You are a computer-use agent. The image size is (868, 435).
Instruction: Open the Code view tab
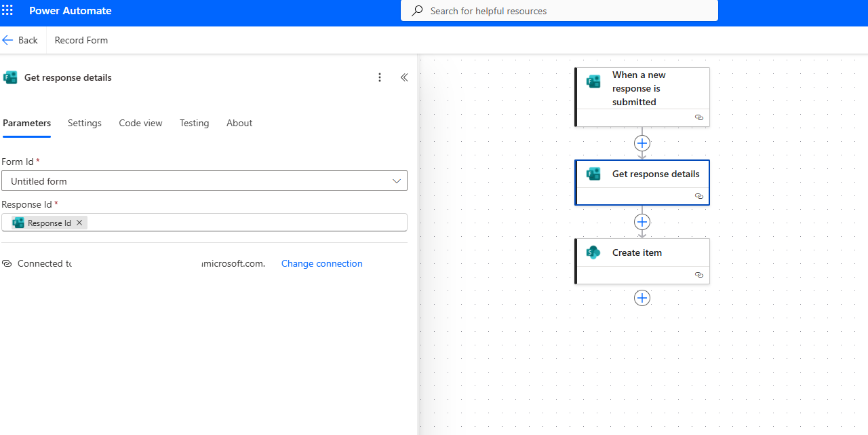point(140,123)
